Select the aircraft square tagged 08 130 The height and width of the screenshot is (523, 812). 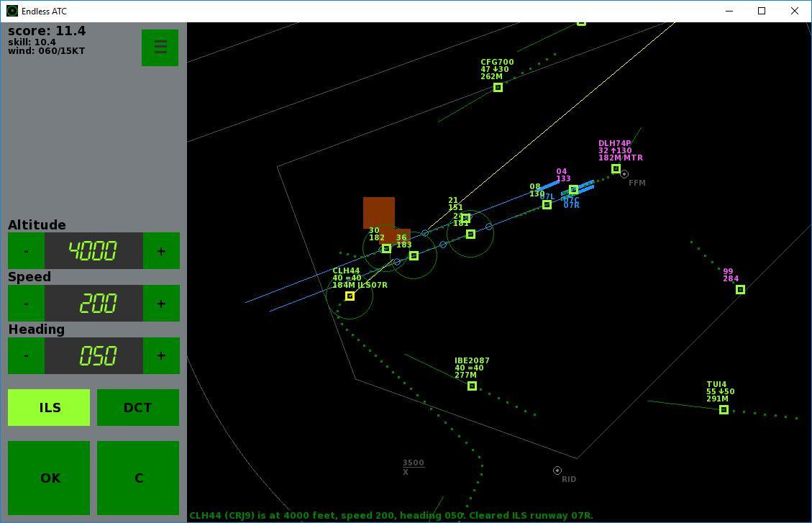point(547,204)
